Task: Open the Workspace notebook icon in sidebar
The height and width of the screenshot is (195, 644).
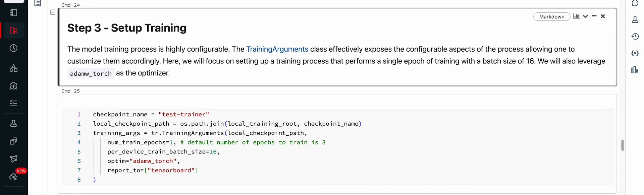Action: click(14, 13)
